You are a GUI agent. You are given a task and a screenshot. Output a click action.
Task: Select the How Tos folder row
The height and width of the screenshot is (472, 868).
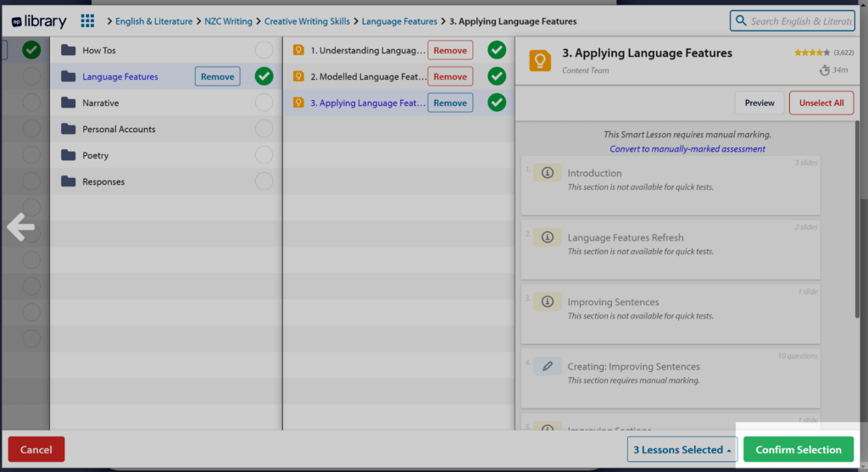166,50
